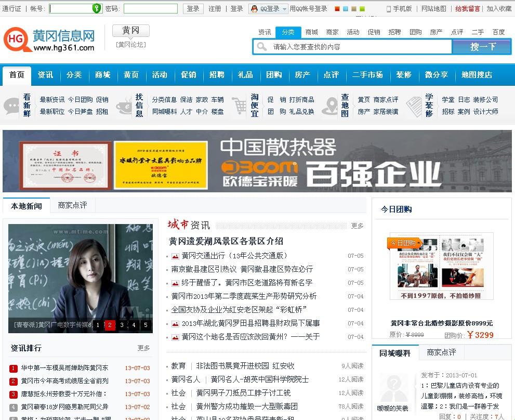The height and width of the screenshot is (420, 515).
Task: Click 今日楼盘 under 看新鲜
Action: tap(80, 111)
